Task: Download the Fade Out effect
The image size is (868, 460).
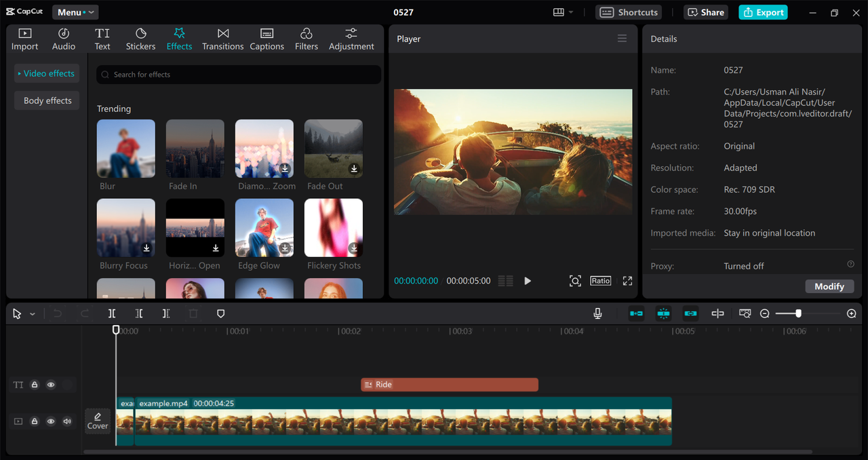Action: (354, 168)
